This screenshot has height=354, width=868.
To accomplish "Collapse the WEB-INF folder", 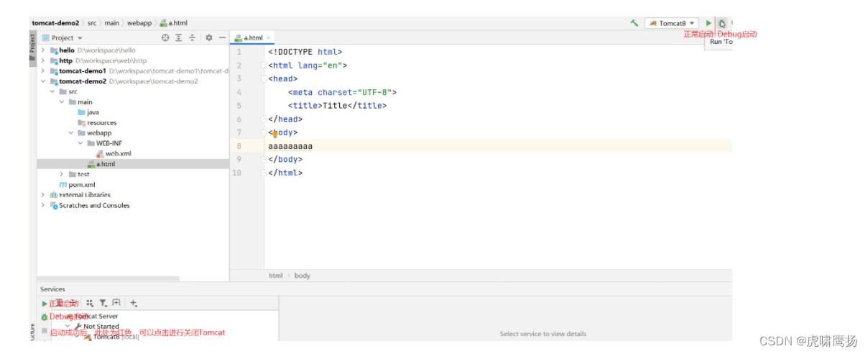I will 81,143.
